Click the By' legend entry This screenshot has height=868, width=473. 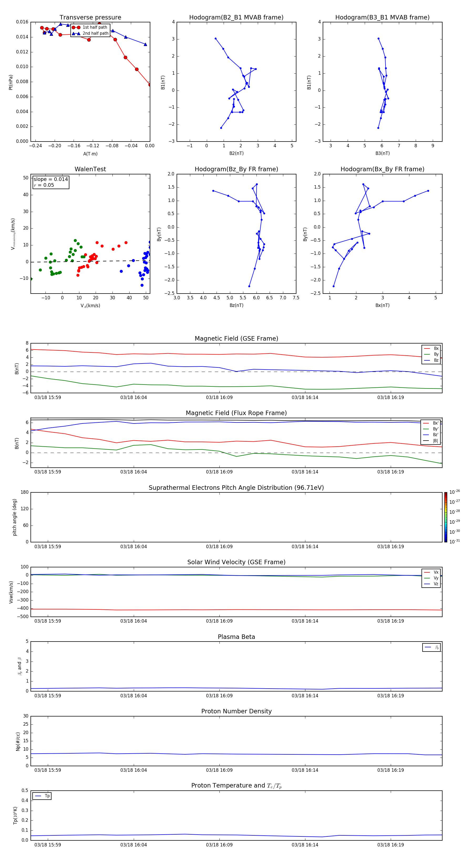pos(431,429)
